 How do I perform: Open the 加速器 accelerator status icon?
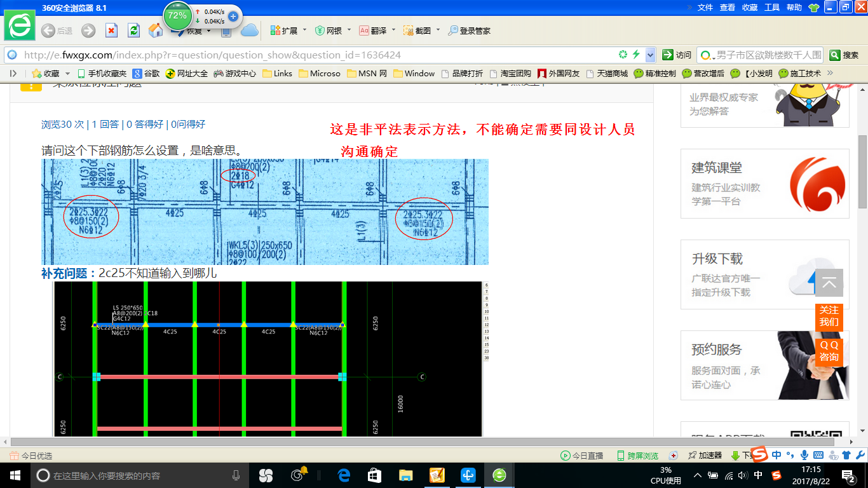point(705,456)
